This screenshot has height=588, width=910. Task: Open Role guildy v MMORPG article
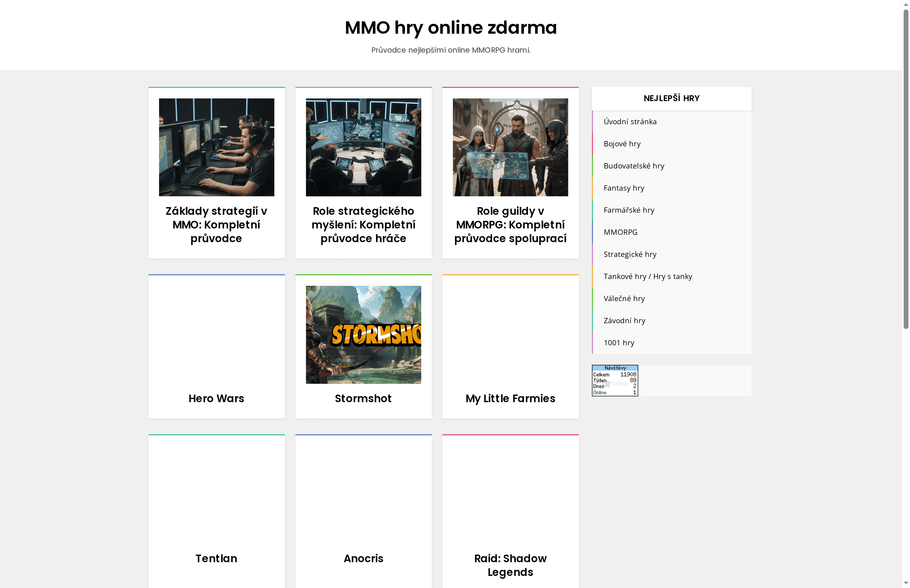pos(510,225)
